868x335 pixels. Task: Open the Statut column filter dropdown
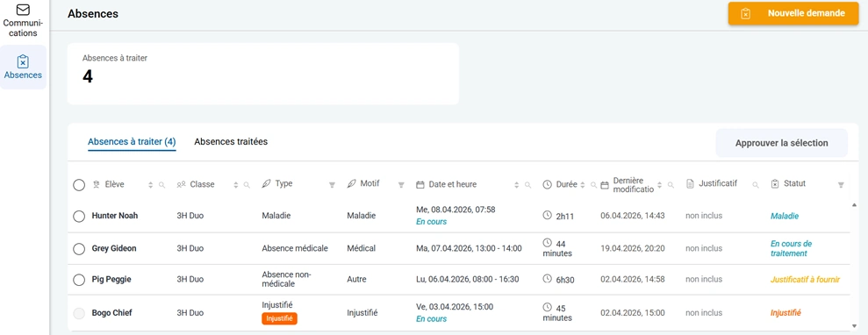pos(842,185)
